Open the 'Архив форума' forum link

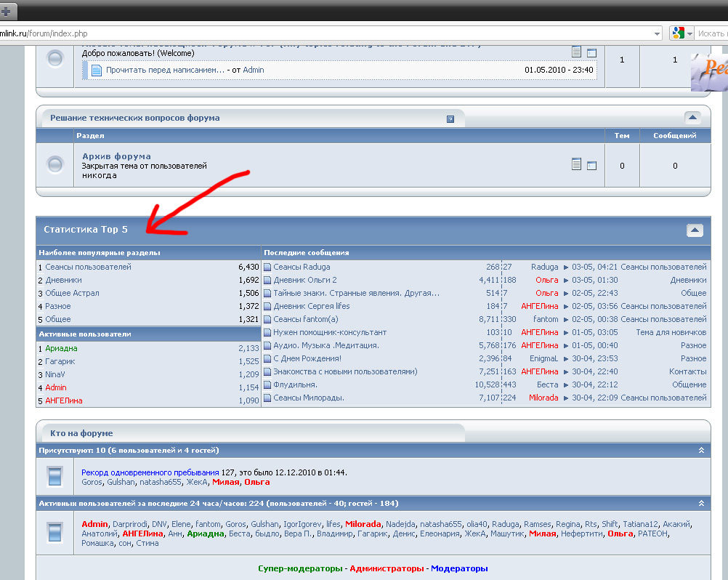pyautogui.click(x=116, y=156)
